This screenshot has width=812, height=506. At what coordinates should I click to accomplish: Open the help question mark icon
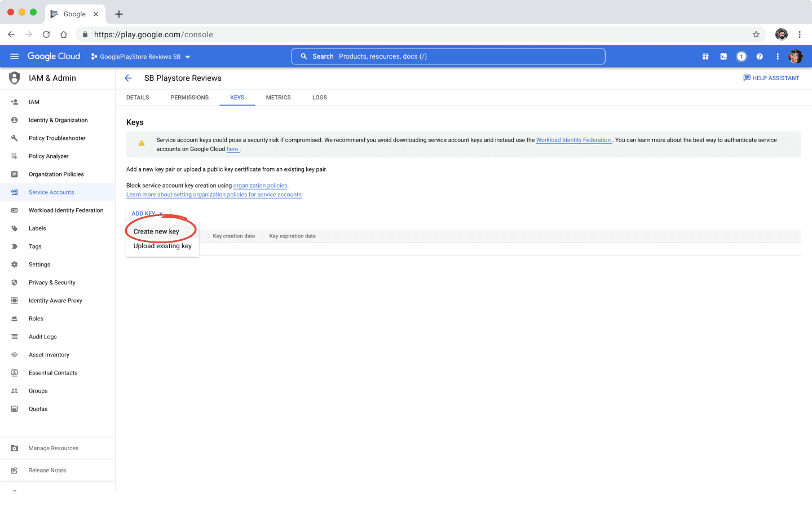coord(760,56)
